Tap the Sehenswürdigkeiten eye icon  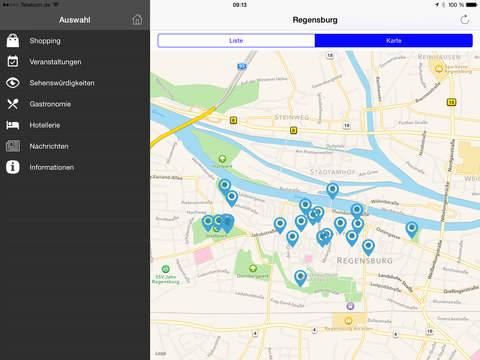[x=13, y=83]
